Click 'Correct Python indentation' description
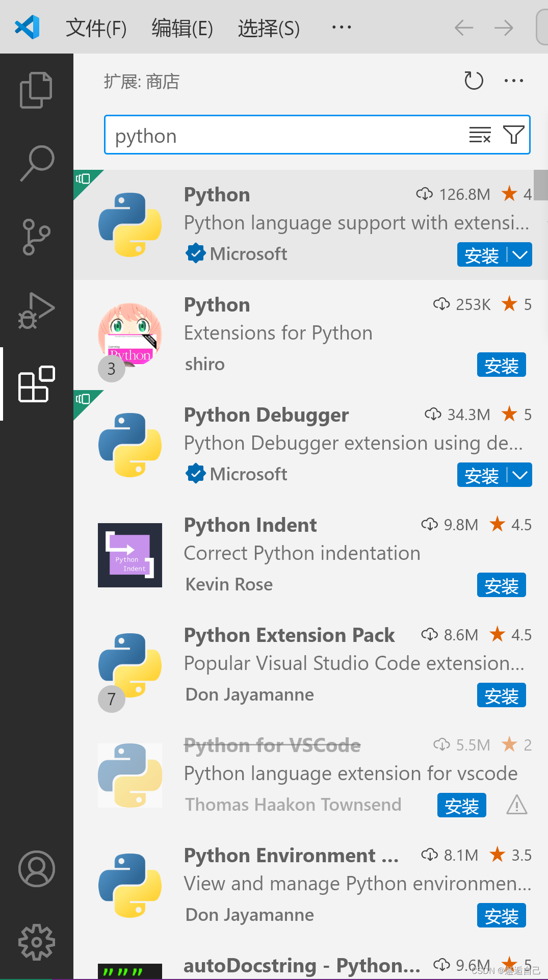548x980 pixels. (x=302, y=553)
